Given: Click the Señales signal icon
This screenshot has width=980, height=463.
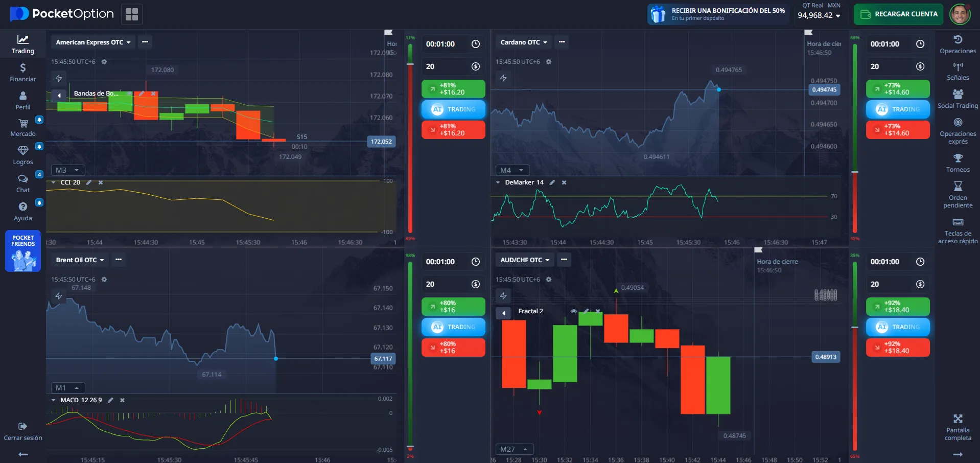Looking at the screenshot, I should click(958, 67).
